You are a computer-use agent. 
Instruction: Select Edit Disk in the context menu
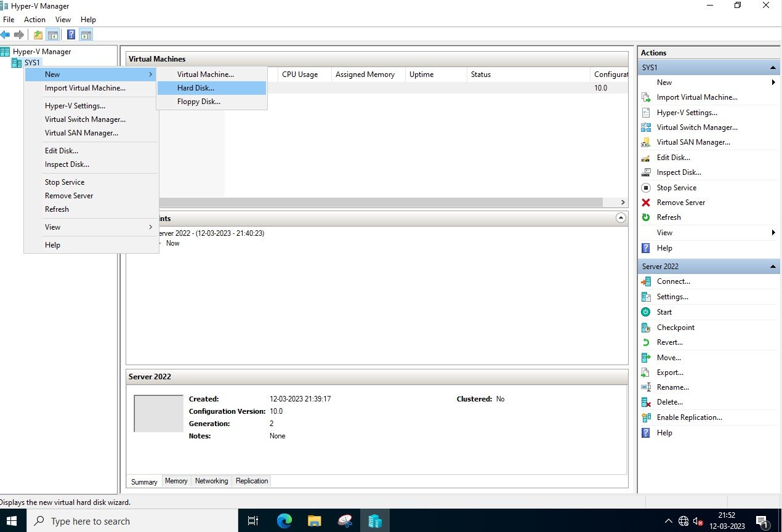[x=91, y=151]
